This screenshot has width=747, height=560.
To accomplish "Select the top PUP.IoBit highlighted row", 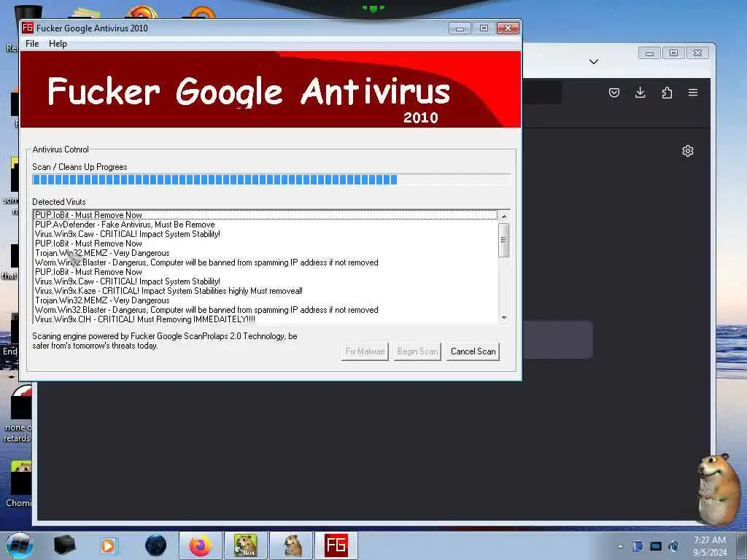I will [x=266, y=215].
